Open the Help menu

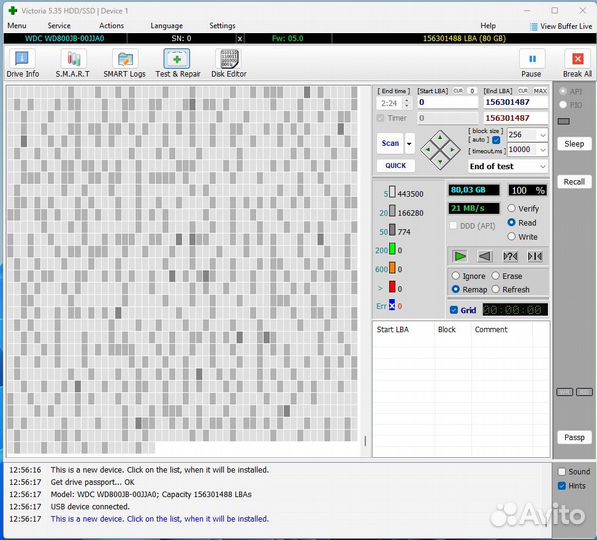(488, 26)
